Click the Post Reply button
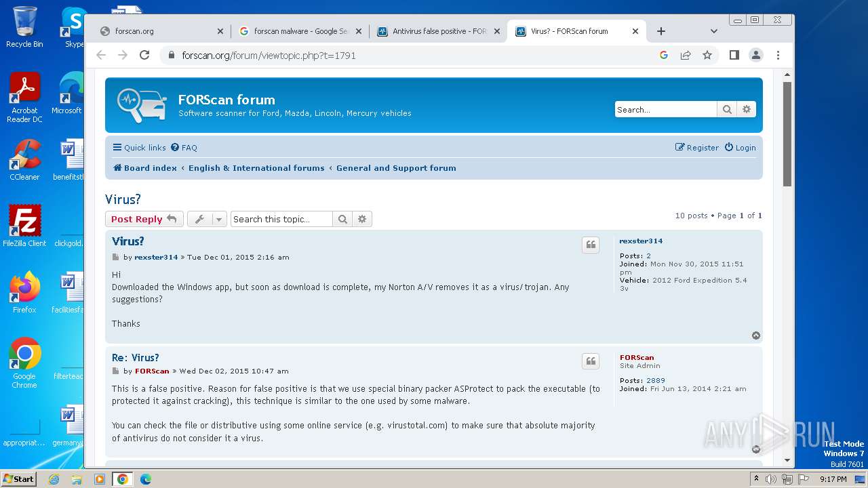The image size is (868, 488). click(144, 219)
